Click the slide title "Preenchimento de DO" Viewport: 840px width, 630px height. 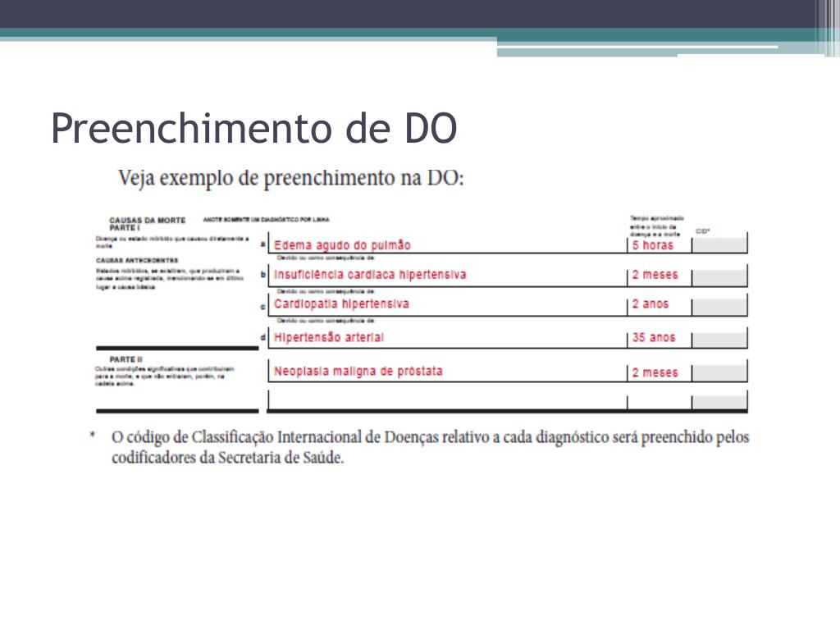click(x=254, y=129)
